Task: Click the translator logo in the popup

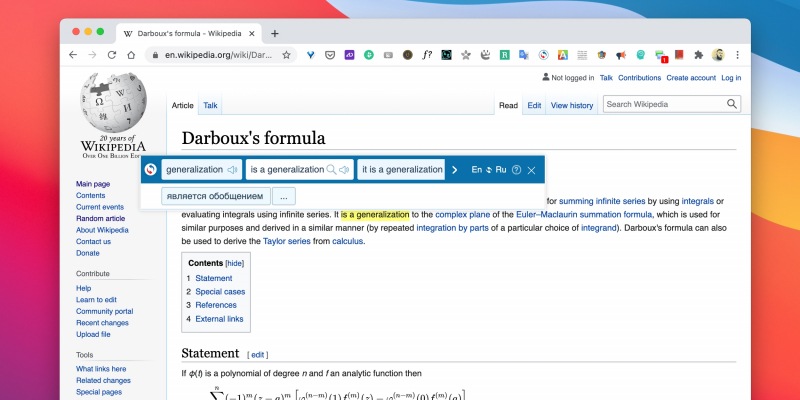Action: click(151, 170)
